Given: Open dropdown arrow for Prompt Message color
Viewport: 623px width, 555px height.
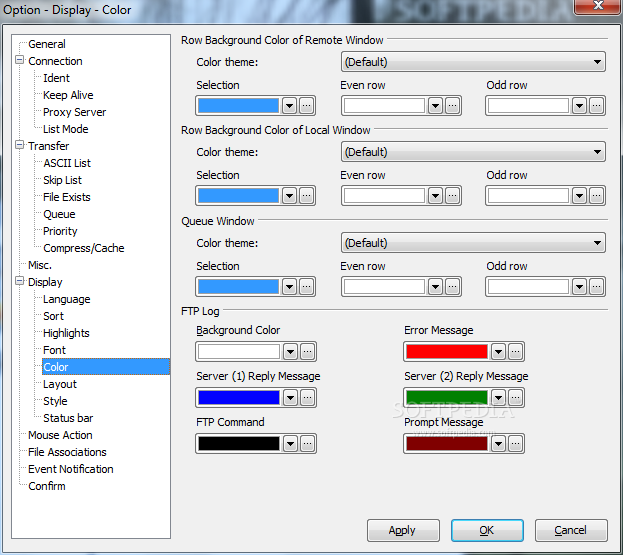Looking at the screenshot, I should pyautogui.click(x=499, y=443).
